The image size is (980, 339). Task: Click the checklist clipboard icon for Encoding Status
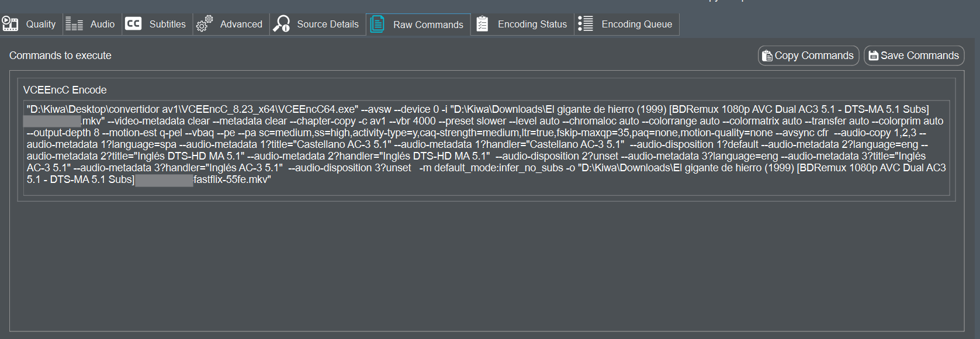(482, 24)
